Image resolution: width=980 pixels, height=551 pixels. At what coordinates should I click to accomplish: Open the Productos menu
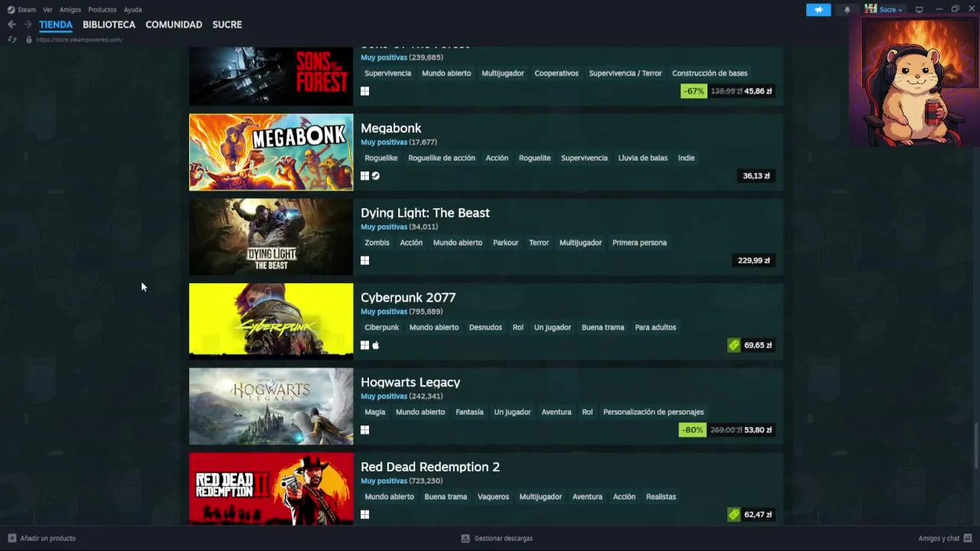(x=103, y=10)
